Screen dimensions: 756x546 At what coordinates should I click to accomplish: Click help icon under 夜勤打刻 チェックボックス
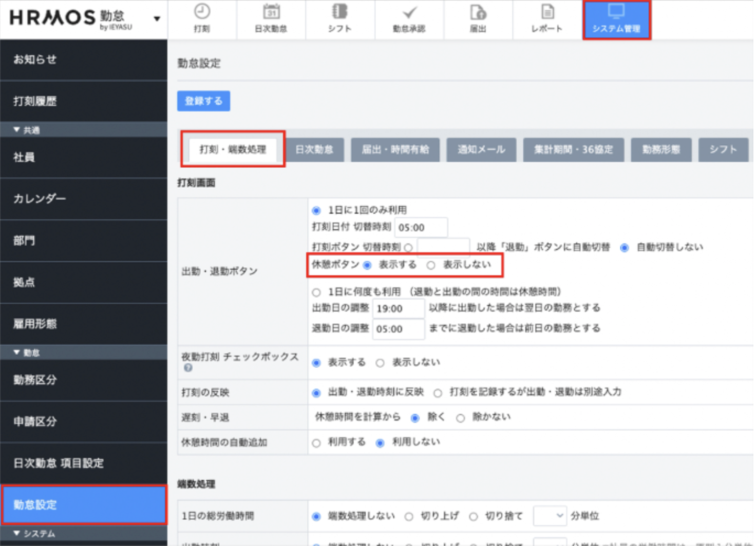point(188,368)
